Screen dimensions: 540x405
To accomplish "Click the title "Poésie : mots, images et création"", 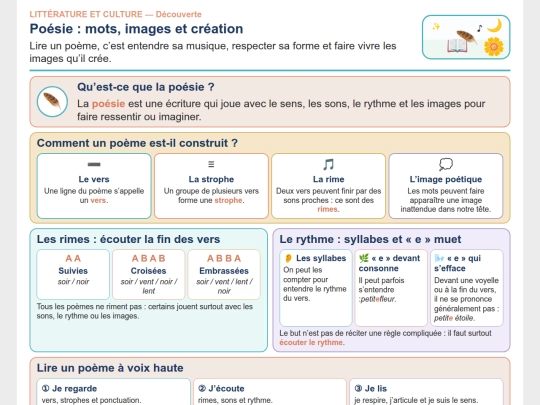I will (x=136, y=29).
